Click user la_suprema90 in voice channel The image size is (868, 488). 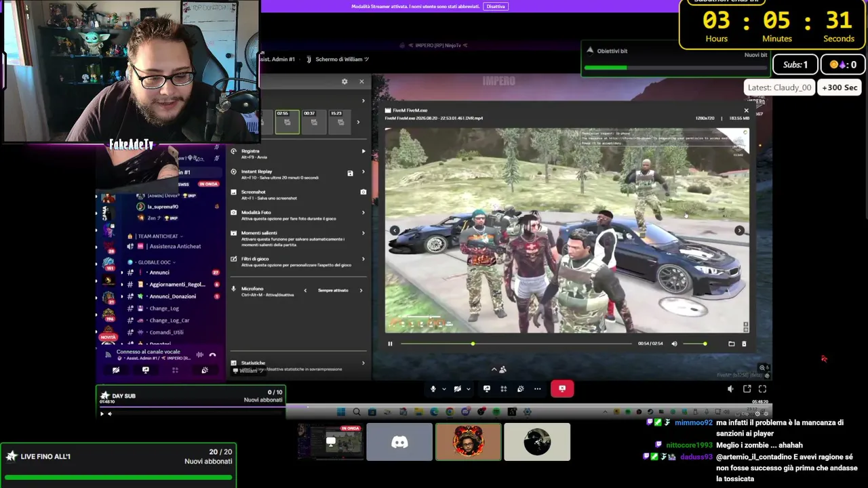point(163,207)
